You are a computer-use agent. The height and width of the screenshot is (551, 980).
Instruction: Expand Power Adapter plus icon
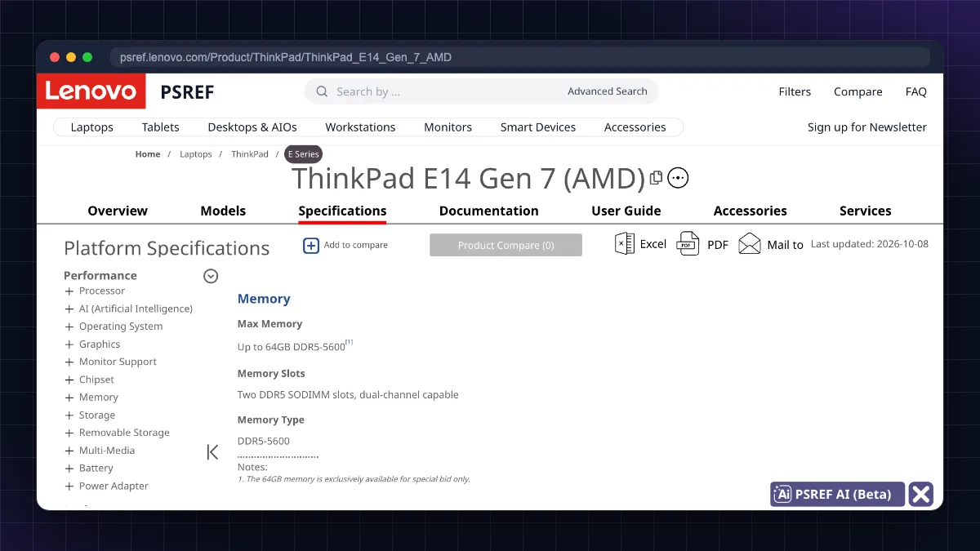pyautogui.click(x=69, y=487)
